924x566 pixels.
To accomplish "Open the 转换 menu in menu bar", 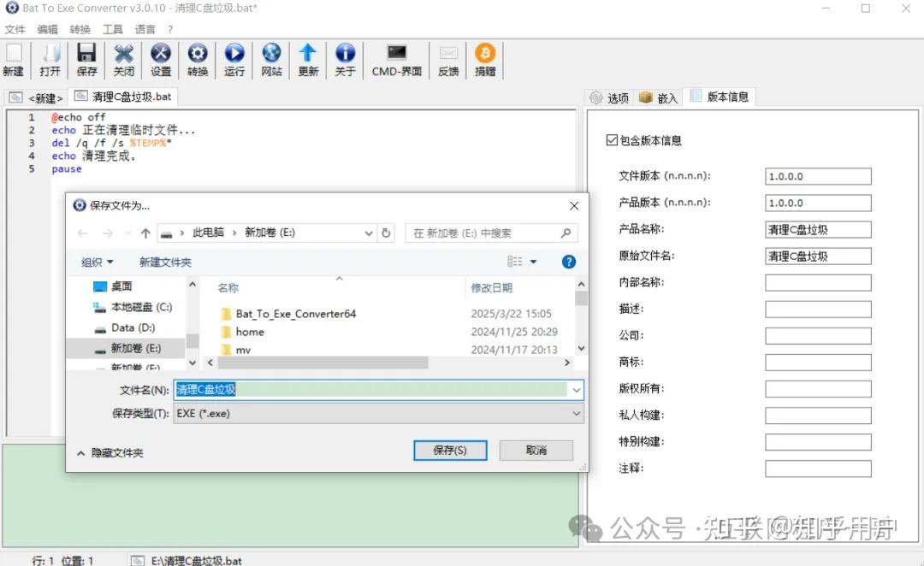I will point(80,29).
